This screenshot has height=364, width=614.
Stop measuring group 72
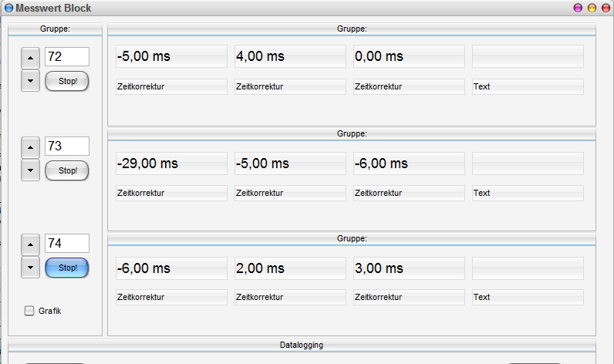[x=67, y=80]
